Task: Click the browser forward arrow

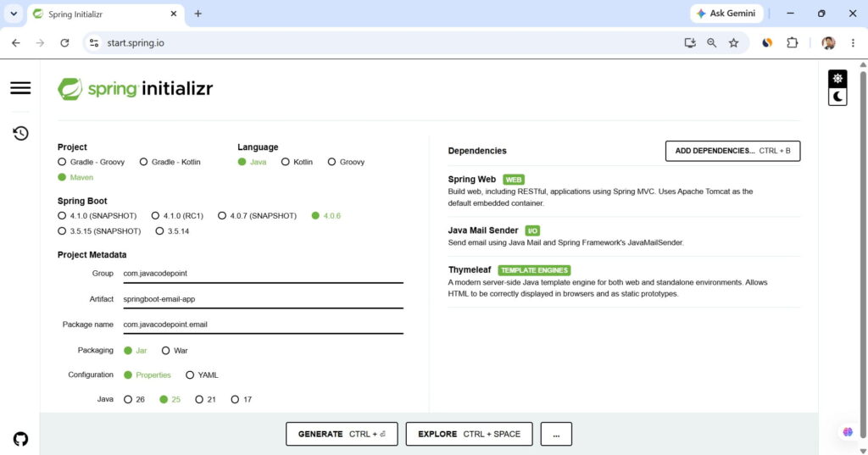Action: click(40, 42)
